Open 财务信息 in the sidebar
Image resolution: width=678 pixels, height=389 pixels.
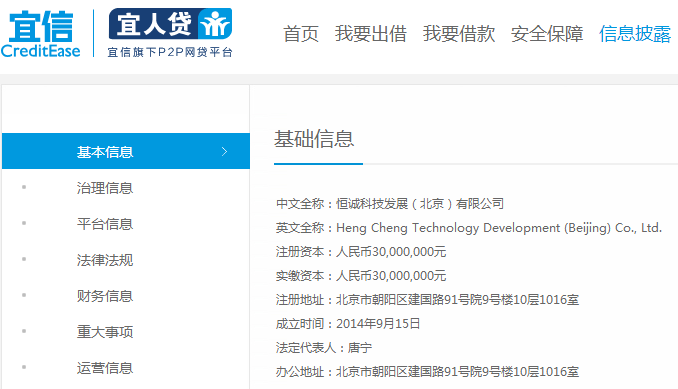105,296
